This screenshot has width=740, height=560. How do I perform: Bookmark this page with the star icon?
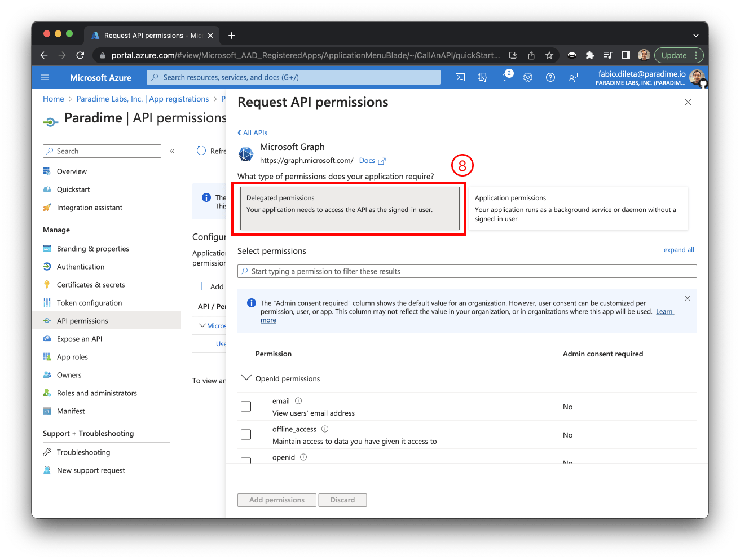tap(549, 55)
